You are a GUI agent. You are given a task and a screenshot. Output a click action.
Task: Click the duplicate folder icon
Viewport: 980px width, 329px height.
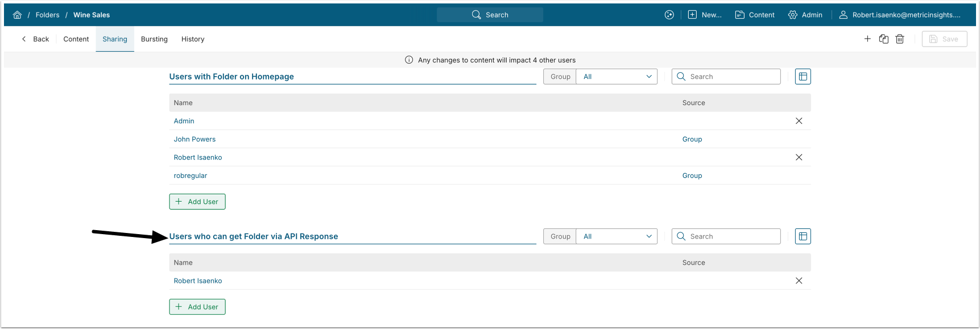[883, 39]
